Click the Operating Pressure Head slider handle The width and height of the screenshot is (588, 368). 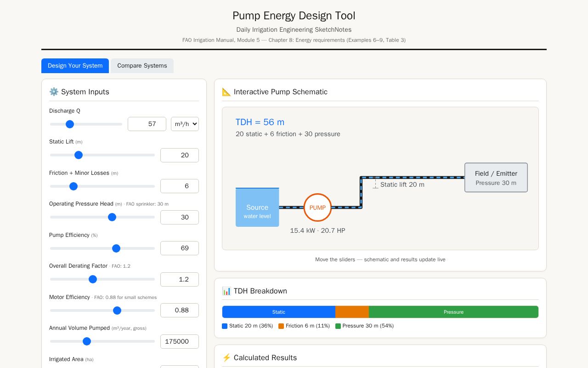pos(112,217)
